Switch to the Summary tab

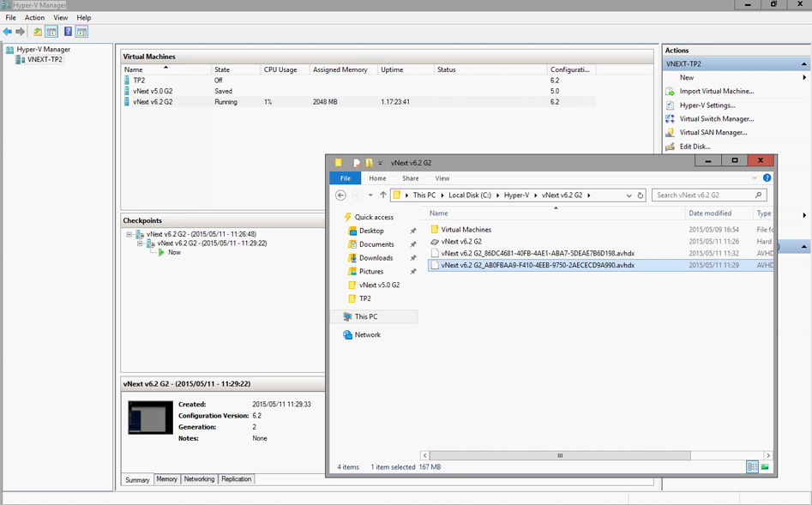tap(137, 479)
